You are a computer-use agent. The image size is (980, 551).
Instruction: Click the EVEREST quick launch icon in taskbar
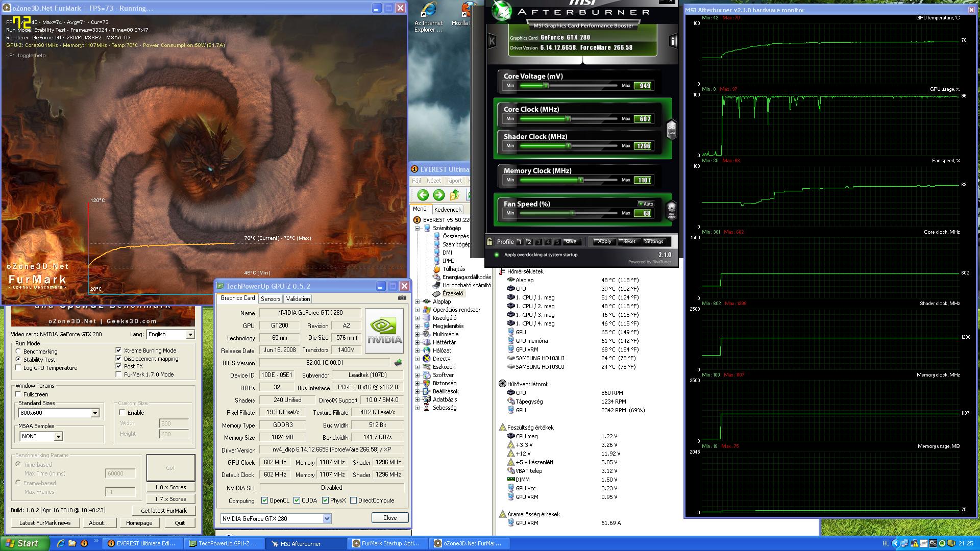[84, 543]
